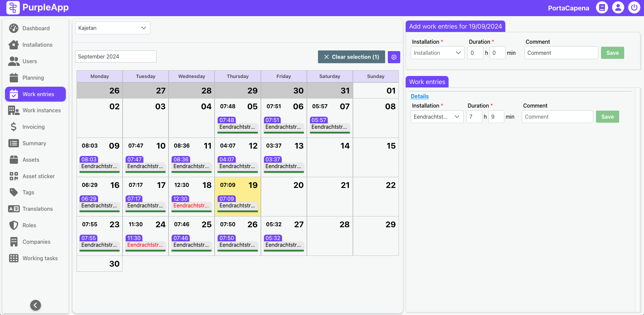Open the user profile icon in header
Image resolution: width=644 pixels, height=315 pixels.
click(618, 7)
